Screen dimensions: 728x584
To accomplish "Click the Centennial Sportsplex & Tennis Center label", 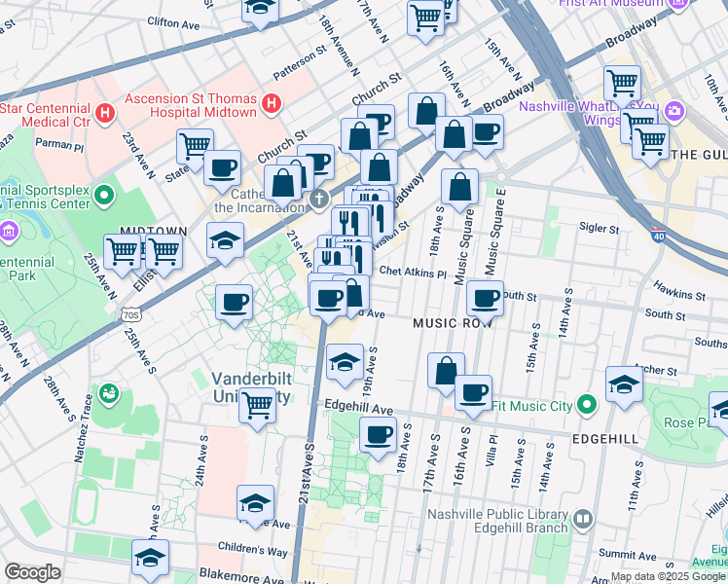I will tap(46, 197).
